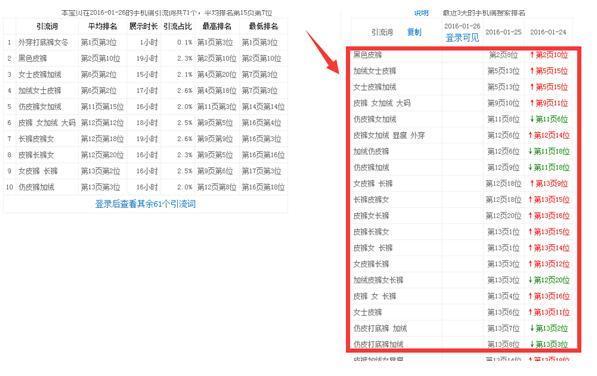Click green down arrow beside 第13页3位
The width and height of the screenshot is (597, 376).
[532, 344]
